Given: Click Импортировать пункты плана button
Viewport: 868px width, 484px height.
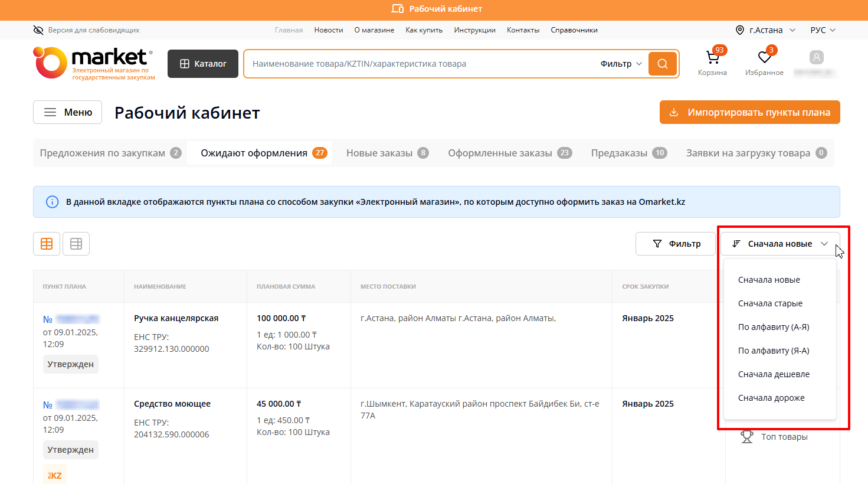Looking at the screenshot, I should [749, 112].
